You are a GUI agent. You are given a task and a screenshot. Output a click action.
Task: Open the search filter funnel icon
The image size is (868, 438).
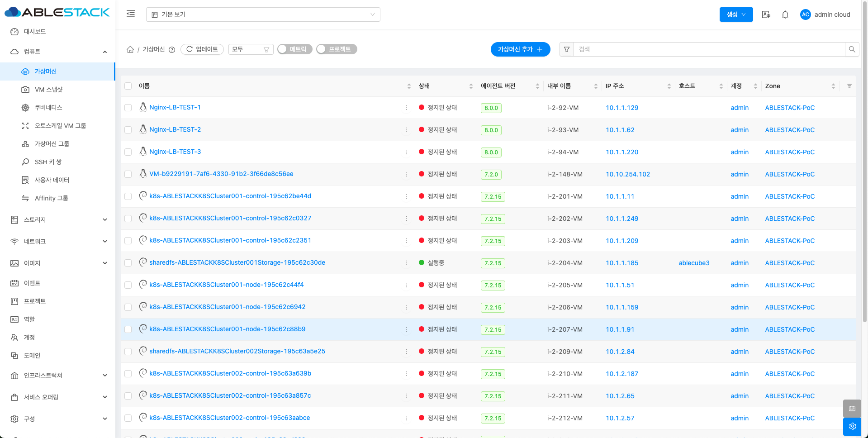click(567, 49)
